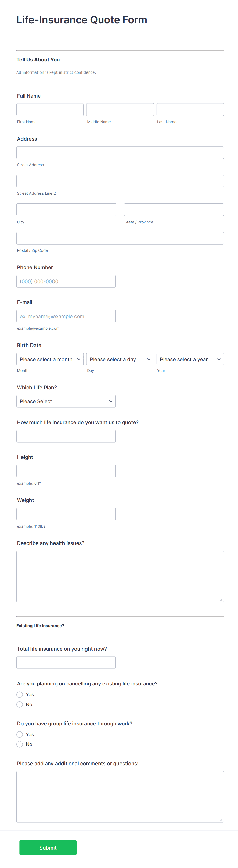238x868 pixels.
Task: Open the month dropdown under Birth Date
Action: pos(50,359)
